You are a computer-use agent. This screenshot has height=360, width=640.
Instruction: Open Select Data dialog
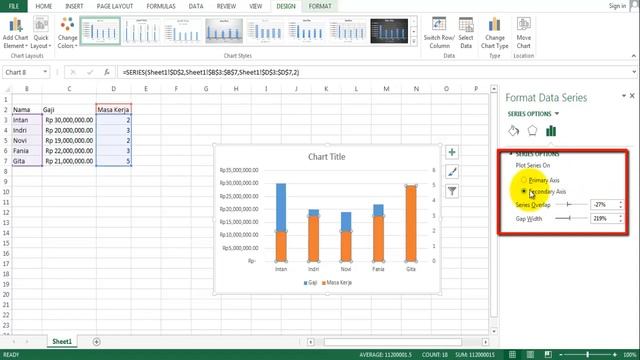(466, 33)
